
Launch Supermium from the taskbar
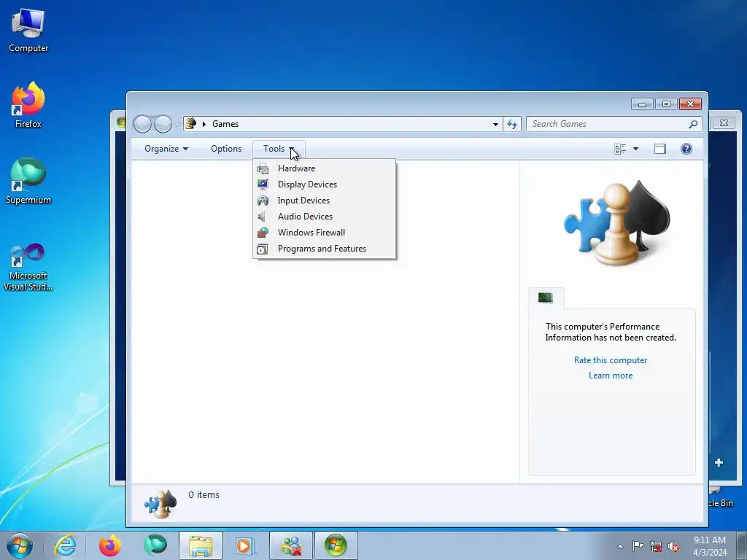pyautogui.click(x=155, y=545)
